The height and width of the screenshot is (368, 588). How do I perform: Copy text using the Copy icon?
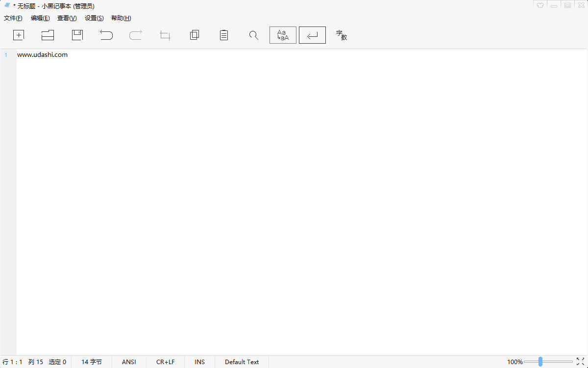[195, 35]
